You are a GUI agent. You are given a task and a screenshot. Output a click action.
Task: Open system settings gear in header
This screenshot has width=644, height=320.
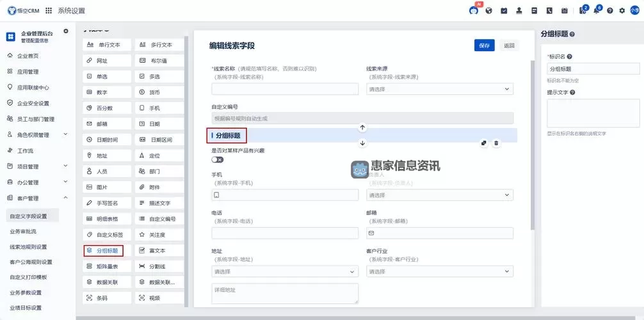click(622, 11)
